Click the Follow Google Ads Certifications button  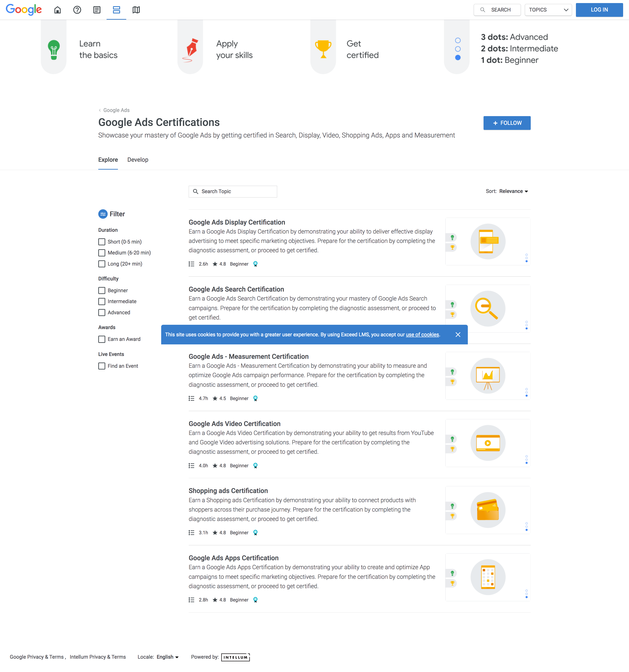[507, 123]
